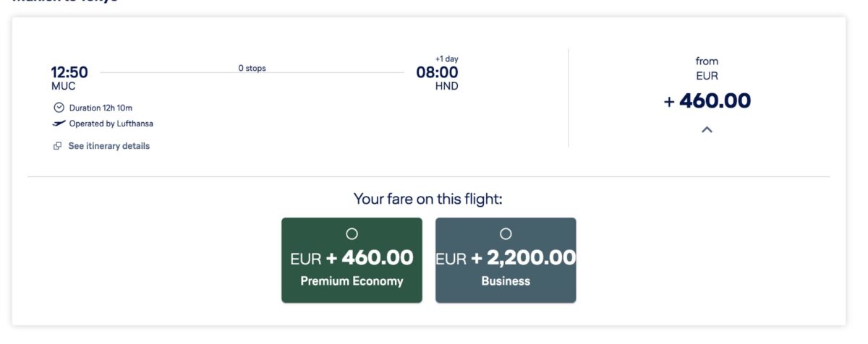Click the 12:50 departure time
This screenshot has width=868, height=344.
tap(69, 72)
